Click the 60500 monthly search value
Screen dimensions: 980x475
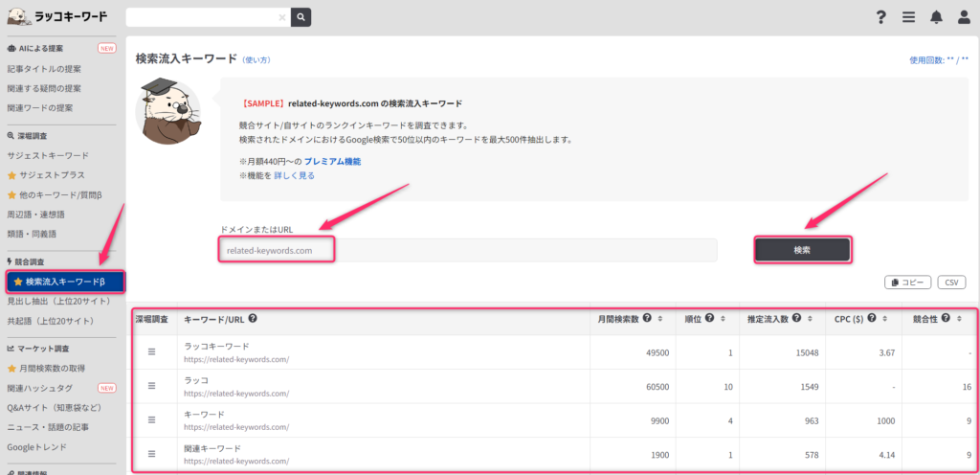658,387
